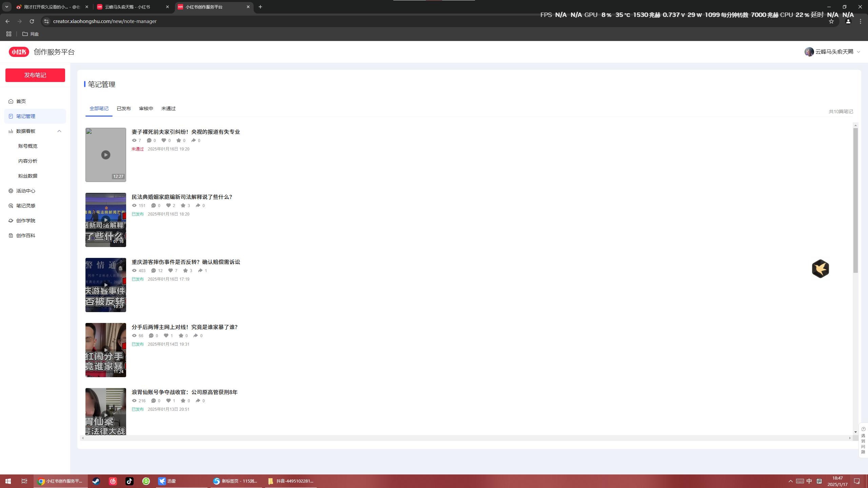Switch to the 已发布 tab

pos(123,108)
